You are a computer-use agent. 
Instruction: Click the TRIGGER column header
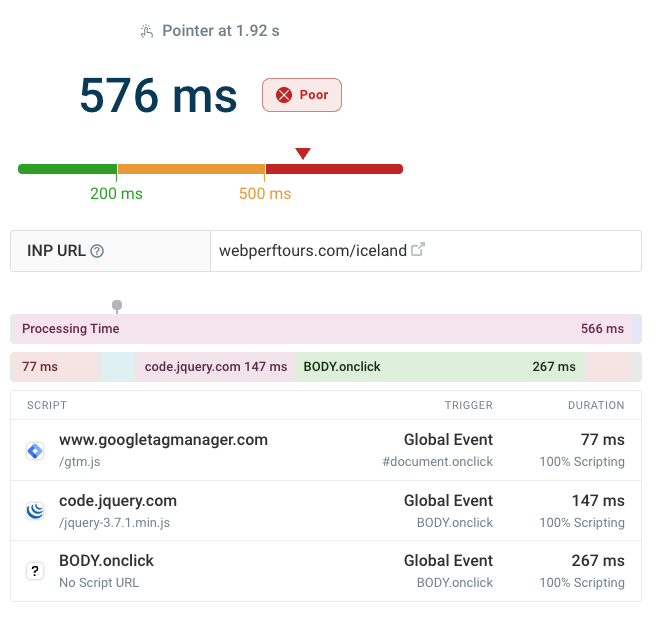468,406
